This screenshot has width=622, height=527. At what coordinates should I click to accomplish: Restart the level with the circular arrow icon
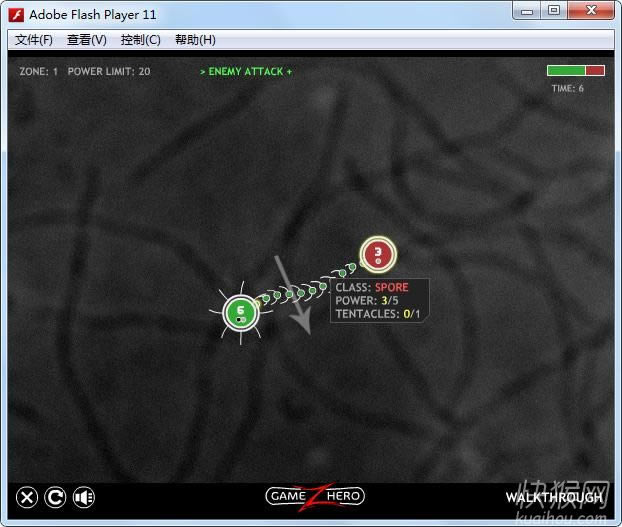click(x=56, y=497)
